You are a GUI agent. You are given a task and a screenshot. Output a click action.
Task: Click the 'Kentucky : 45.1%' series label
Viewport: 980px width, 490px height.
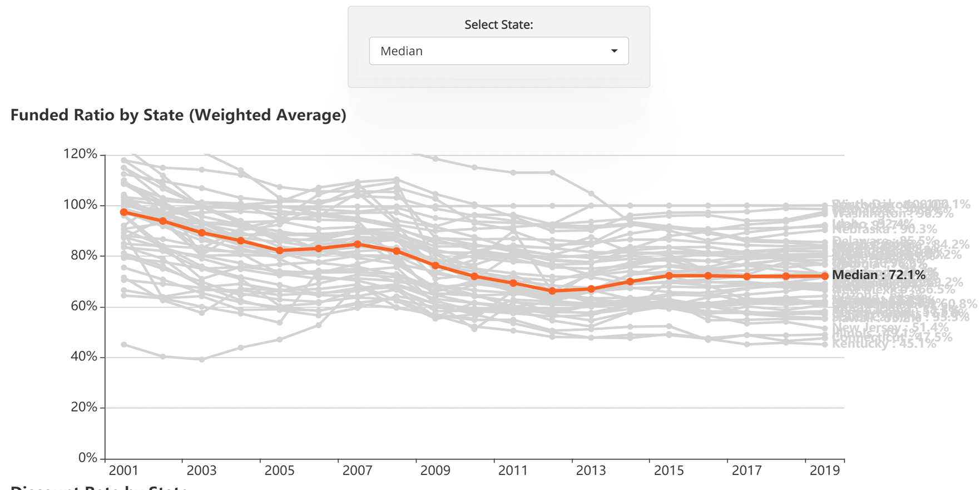pos(884,344)
